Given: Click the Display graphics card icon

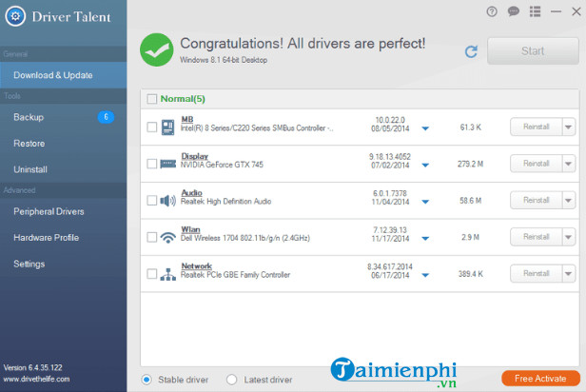Looking at the screenshot, I should (167, 164).
